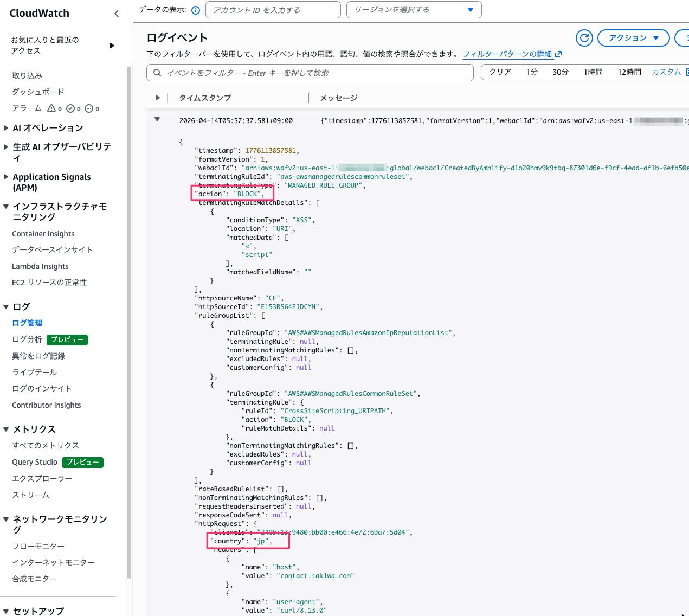Collapse the CloudWatch sidebar with the chevron
This screenshot has height=616, width=689.
117,14
